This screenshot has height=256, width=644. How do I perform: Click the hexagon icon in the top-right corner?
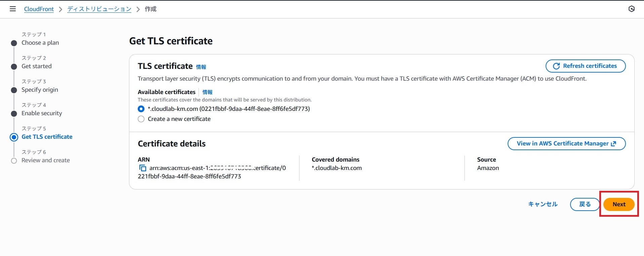632,9
